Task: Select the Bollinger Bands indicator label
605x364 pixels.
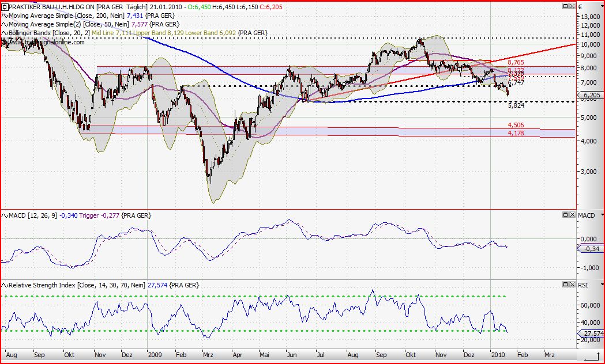Action: (x=50, y=33)
